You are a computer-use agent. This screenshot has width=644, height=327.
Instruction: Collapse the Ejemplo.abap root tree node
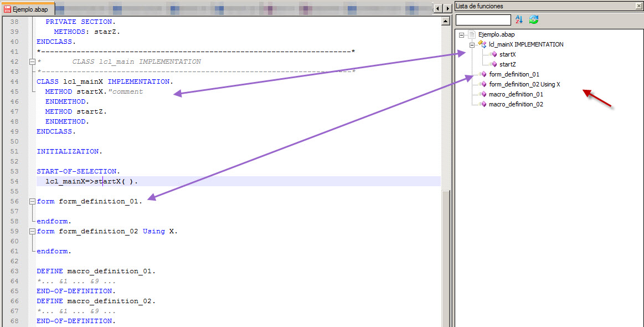(461, 34)
